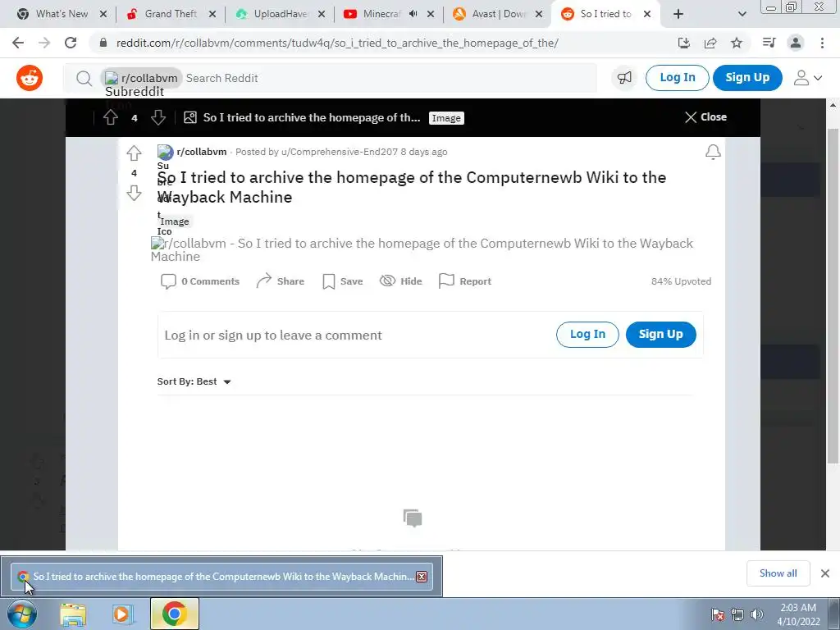
Task: Click volume speaker tray icon
Action: pyautogui.click(x=757, y=614)
